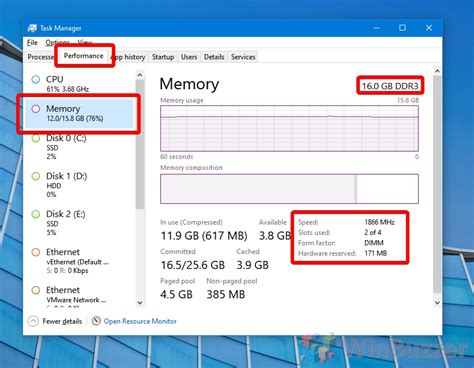Select the CPU circle icon in sidebar
474x368 pixels.
36,79
